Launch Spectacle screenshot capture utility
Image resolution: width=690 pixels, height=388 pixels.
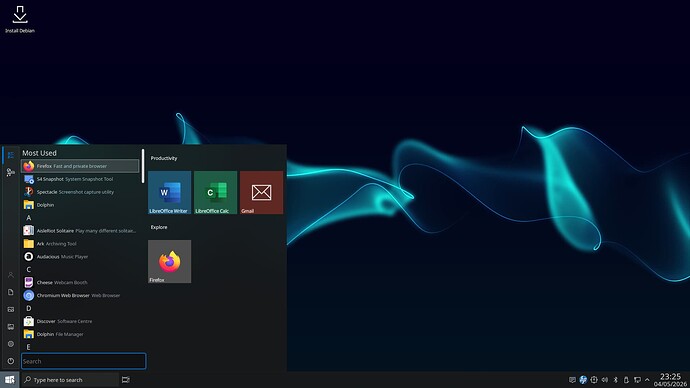coord(80,192)
